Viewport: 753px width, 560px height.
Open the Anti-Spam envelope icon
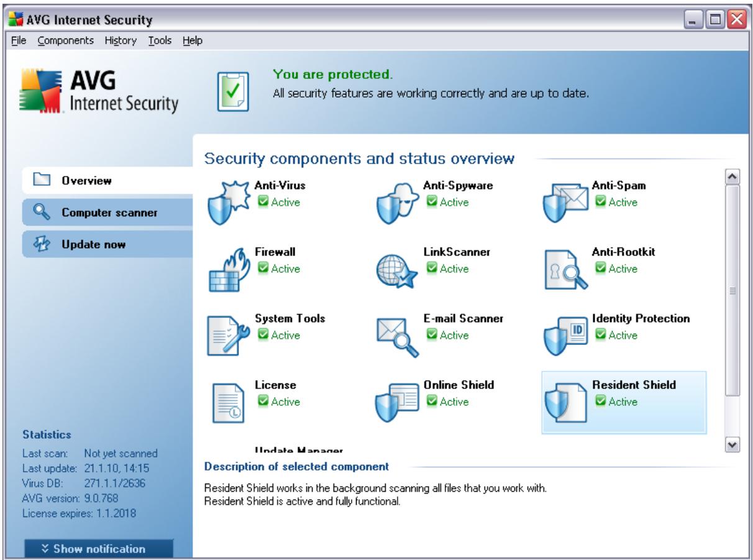coord(566,203)
